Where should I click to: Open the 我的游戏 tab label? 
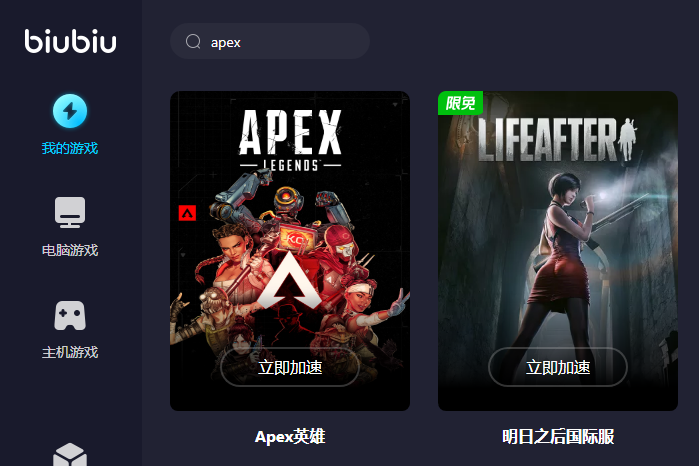[x=70, y=148]
